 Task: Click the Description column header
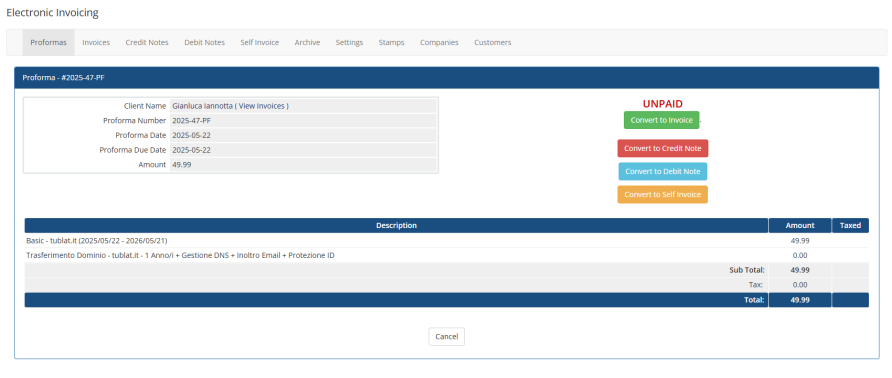tap(397, 225)
